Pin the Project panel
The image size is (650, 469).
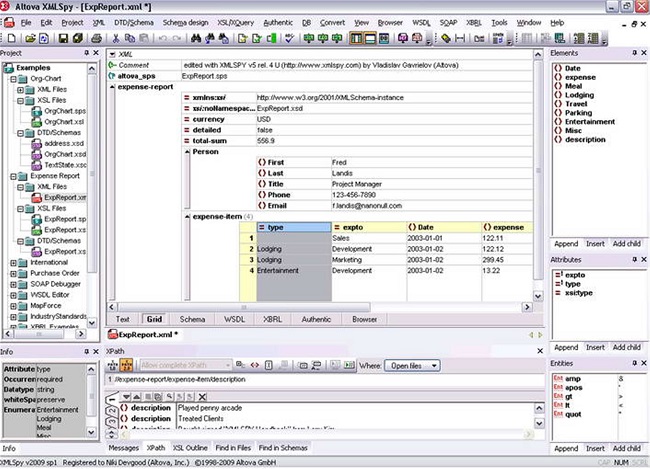click(86, 53)
